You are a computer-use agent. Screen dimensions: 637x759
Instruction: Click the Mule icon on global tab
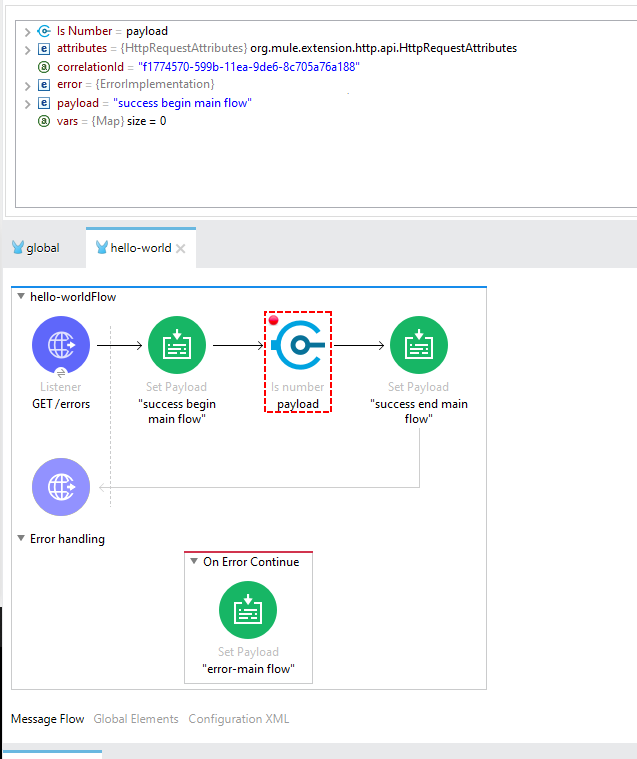click(18, 247)
